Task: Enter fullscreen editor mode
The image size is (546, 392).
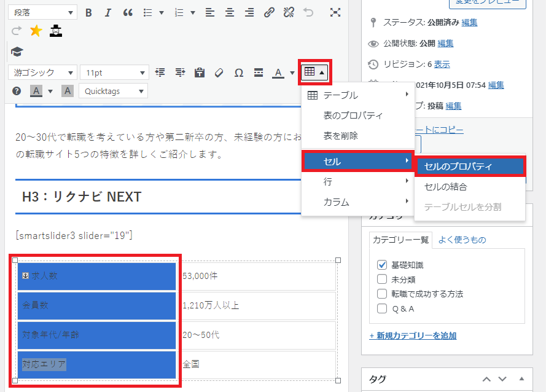Action: pos(335,12)
